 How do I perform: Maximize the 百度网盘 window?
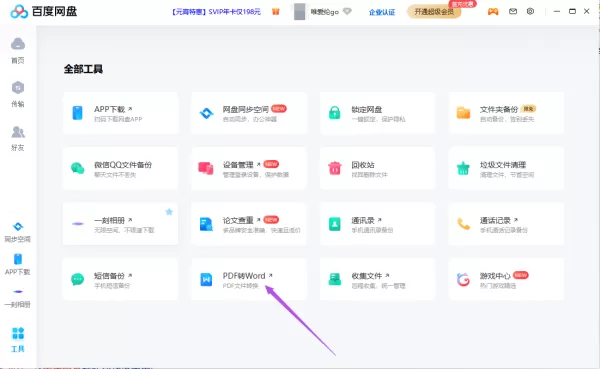pos(572,11)
